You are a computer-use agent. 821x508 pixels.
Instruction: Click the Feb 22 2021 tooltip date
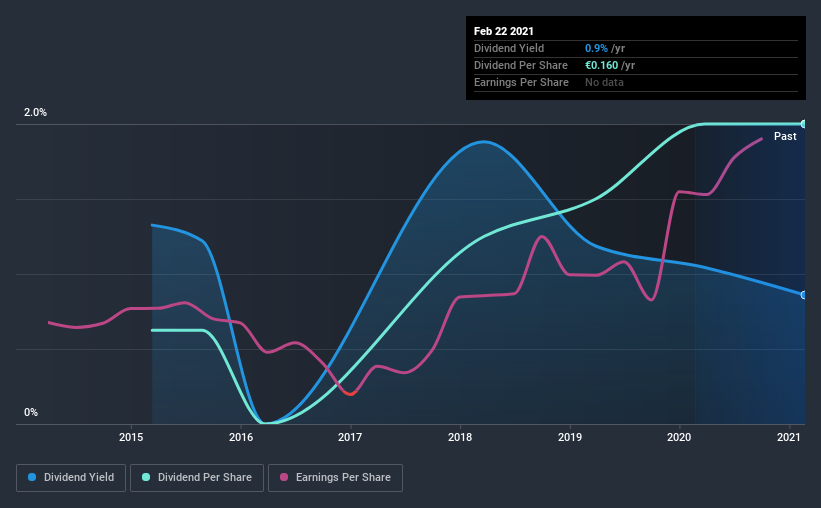(504, 31)
